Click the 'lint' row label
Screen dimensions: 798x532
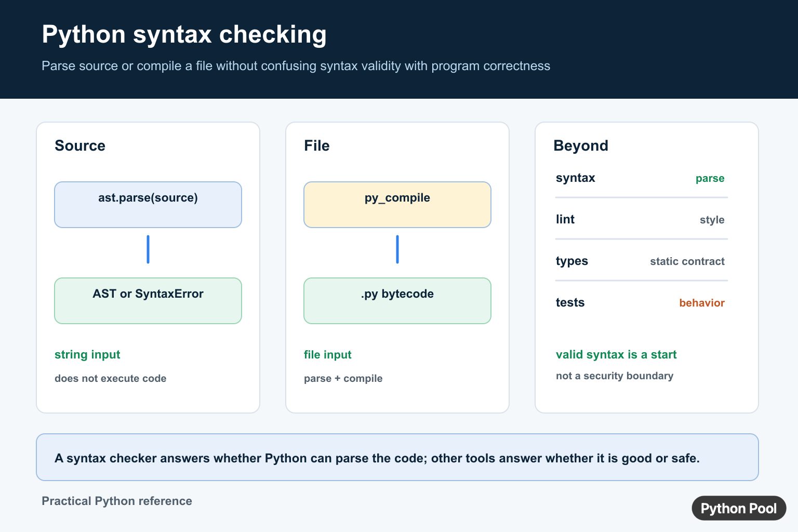(x=565, y=219)
